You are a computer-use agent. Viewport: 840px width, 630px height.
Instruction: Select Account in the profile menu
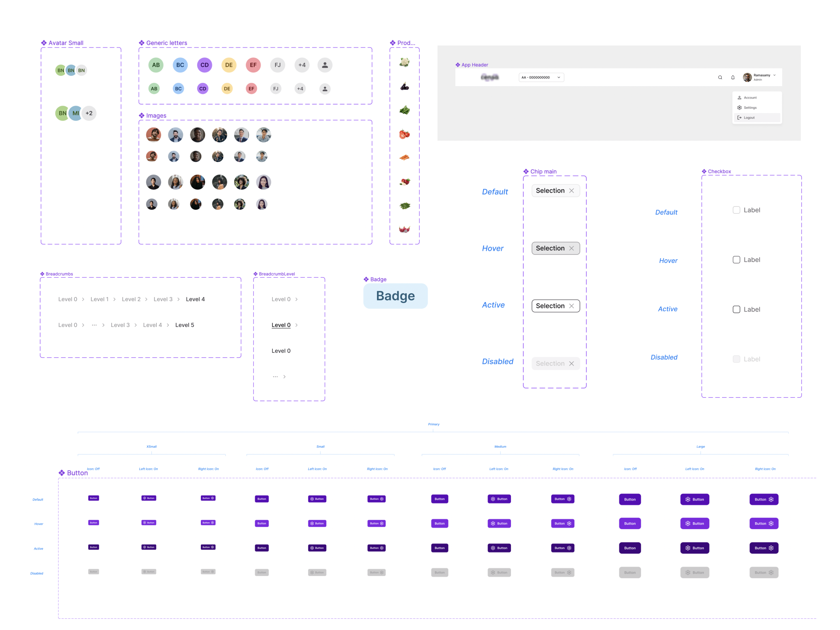(756, 98)
